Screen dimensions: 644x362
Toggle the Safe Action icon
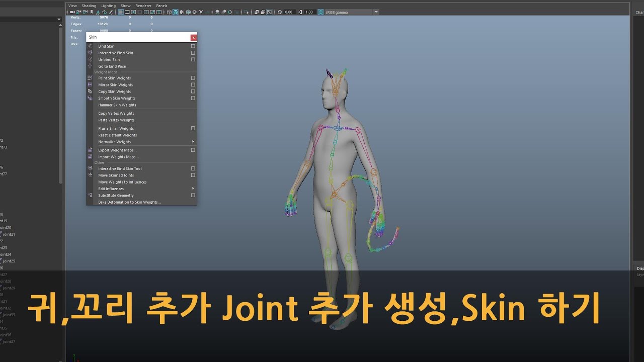coord(152,12)
